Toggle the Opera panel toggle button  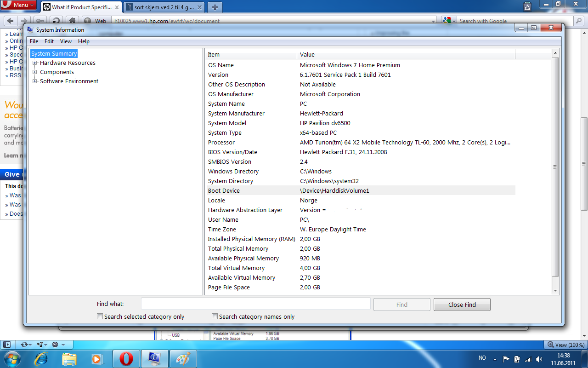pos(6,345)
